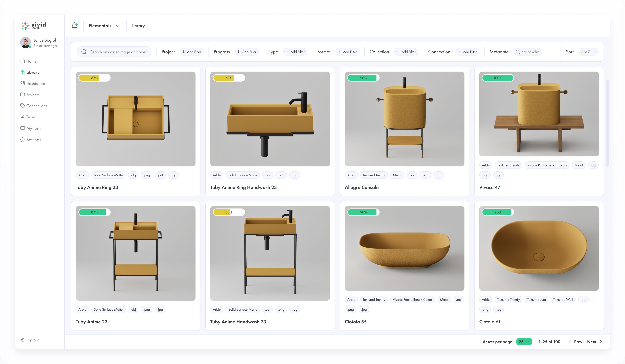Open the Allegro Console thumbnail
Image resolution: width=625 pixels, height=364 pixels.
tap(405, 119)
